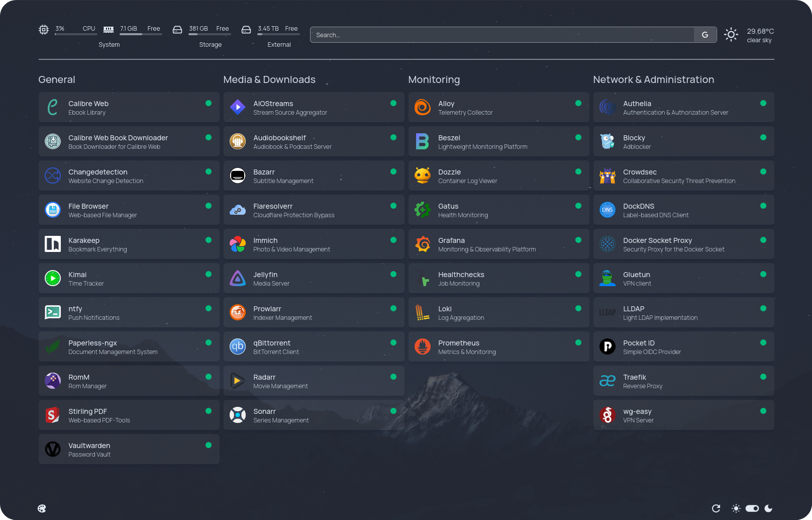Screen dimensions: 812x520
Task: Refresh the dashboard with the reload icon
Action: click(716, 508)
